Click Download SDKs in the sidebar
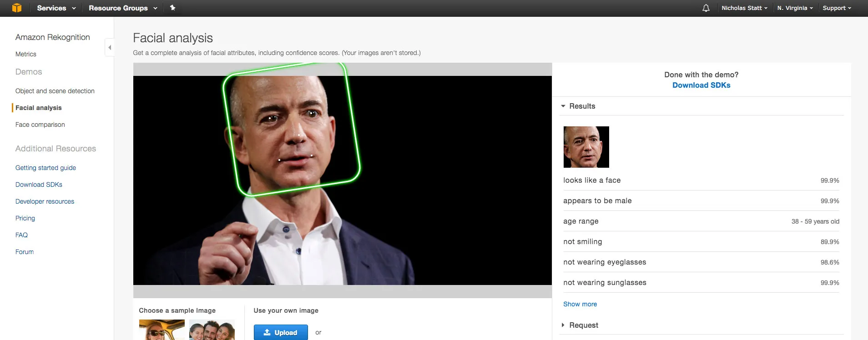 point(39,185)
